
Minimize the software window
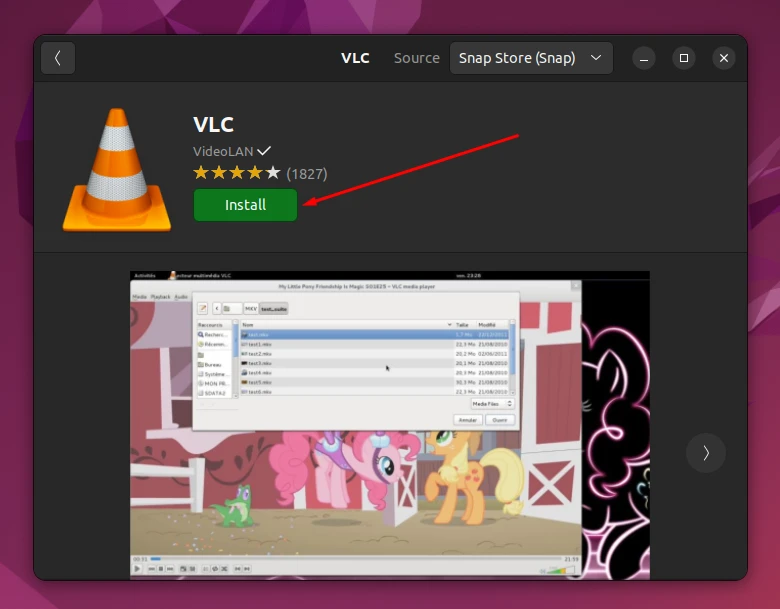[x=644, y=58]
